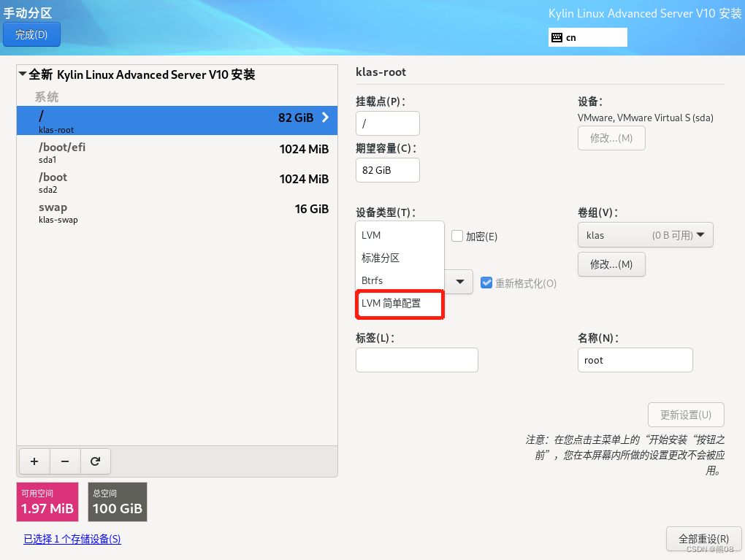
Task: Open the 卷组 klas volume group dropdown
Action: coord(645,235)
